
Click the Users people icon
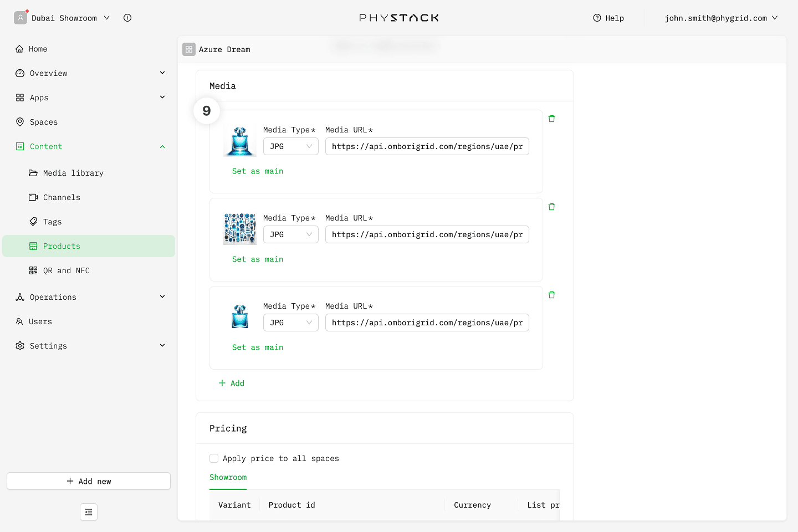(19, 321)
